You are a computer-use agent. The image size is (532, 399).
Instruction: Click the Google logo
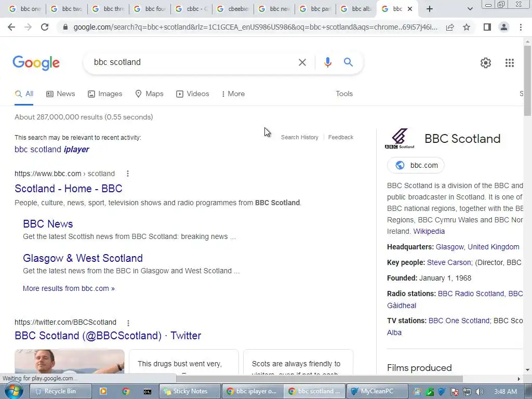[36, 63]
